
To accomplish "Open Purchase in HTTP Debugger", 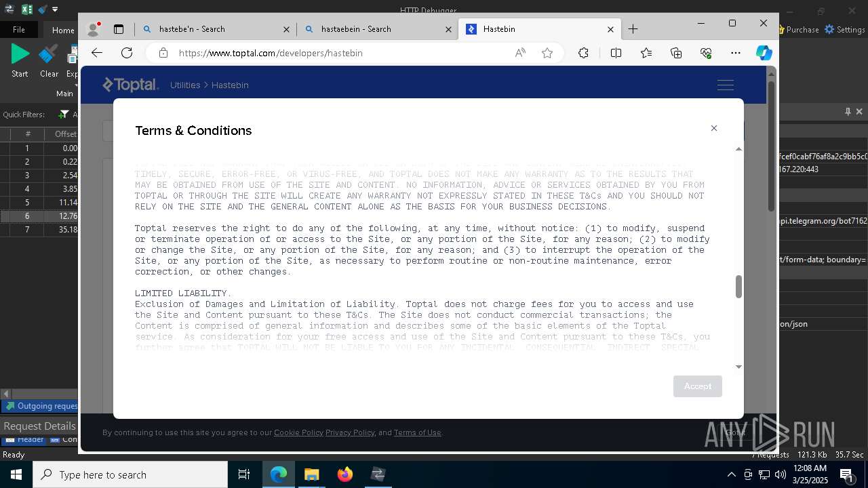I will 797,30.
